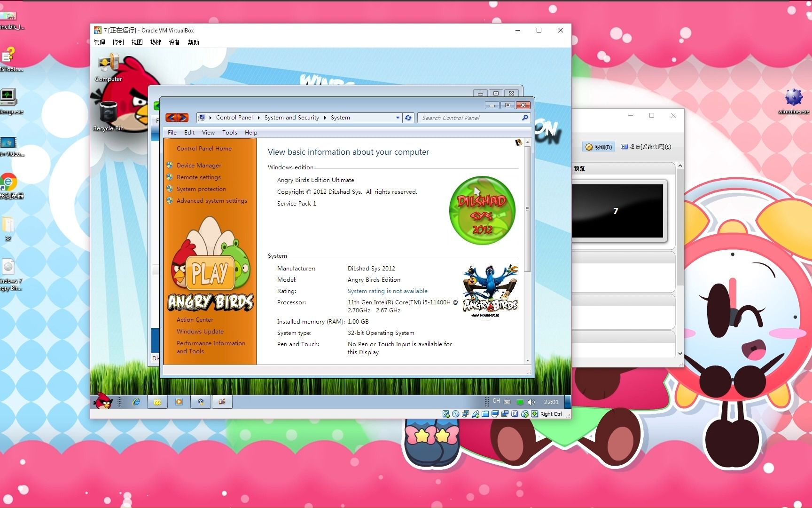Open the VirtualBox 帮助 menu
The height and width of the screenshot is (508, 812).
[x=194, y=42]
